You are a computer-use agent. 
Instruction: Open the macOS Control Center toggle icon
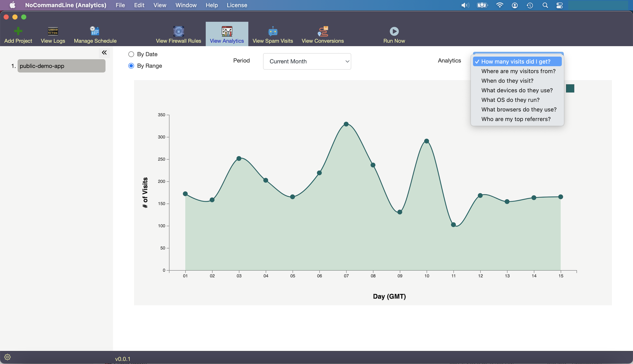[x=559, y=5]
